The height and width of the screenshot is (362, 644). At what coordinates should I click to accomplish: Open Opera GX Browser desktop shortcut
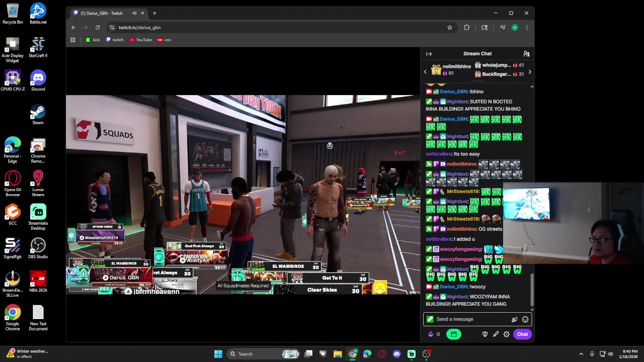coord(13,184)
